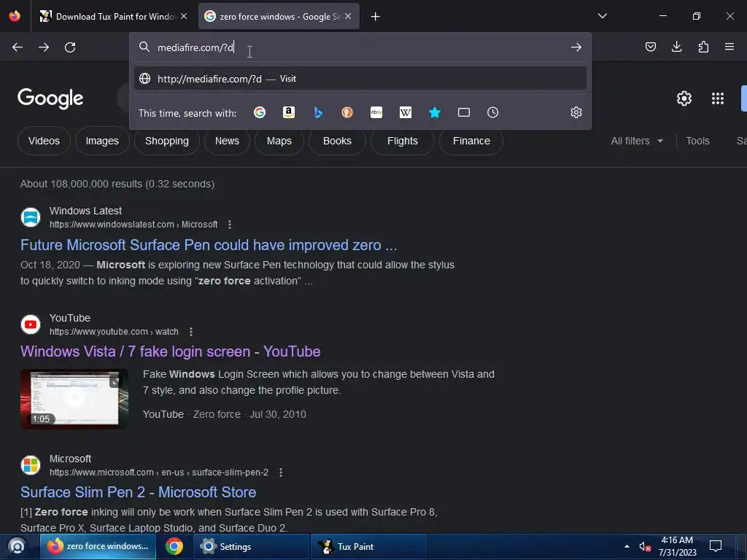This screenshot has width=747, height=560.
Task: Click the Google logo
Action: (x=50, y=98)
